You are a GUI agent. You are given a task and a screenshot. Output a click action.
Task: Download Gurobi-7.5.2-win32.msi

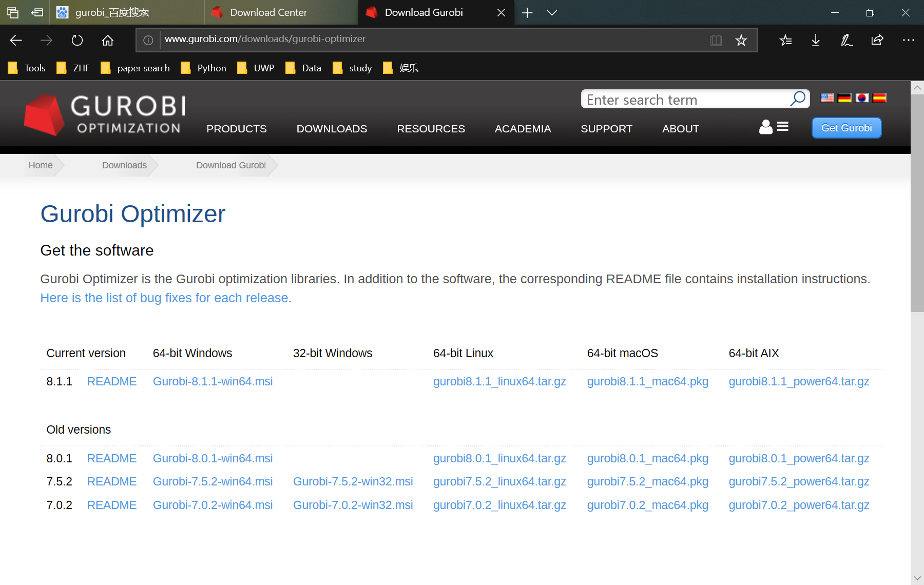click(x=353, y=482)
